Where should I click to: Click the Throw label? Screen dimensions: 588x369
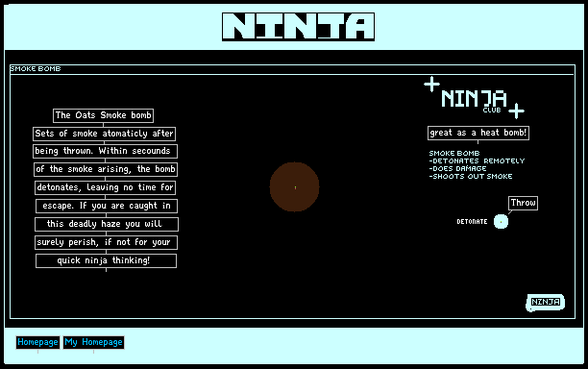523,203
